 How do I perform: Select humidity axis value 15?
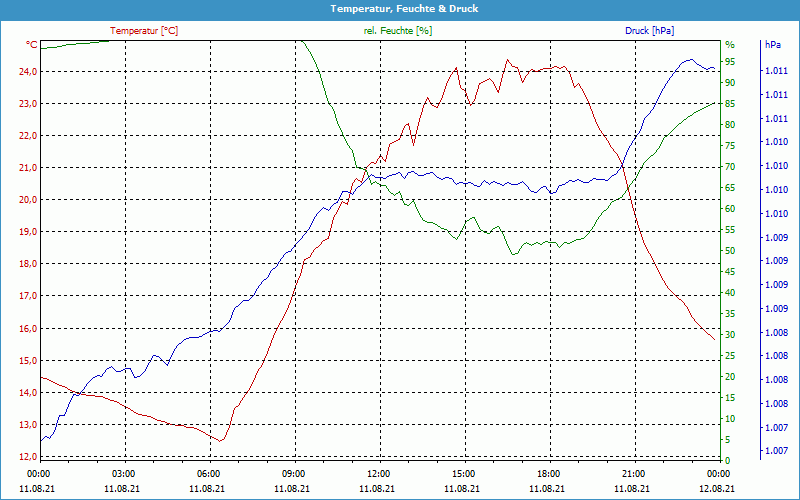pyautogui.click(x=730, y=397)
